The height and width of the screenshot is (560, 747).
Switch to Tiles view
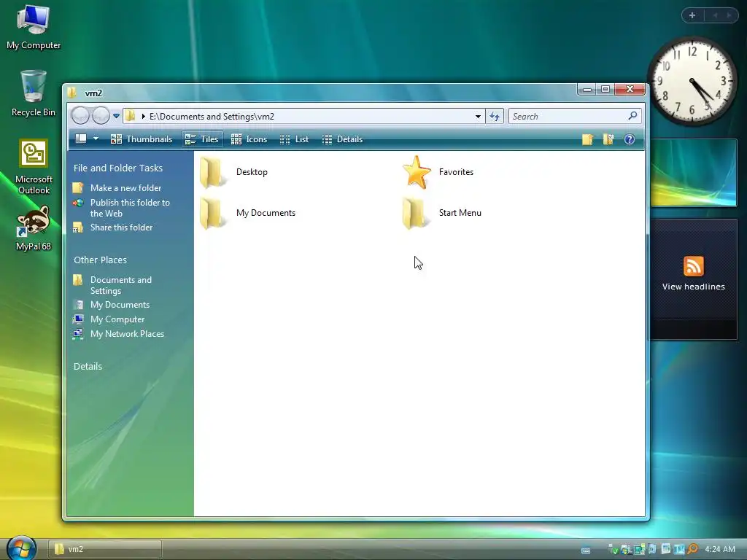click(x=202, y=139)
